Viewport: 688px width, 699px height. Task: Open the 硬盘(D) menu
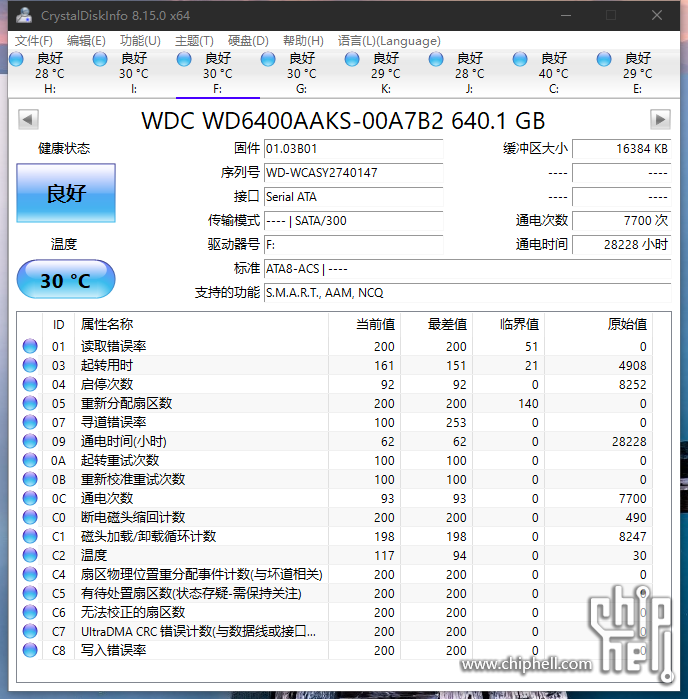(x=248, y=41)
